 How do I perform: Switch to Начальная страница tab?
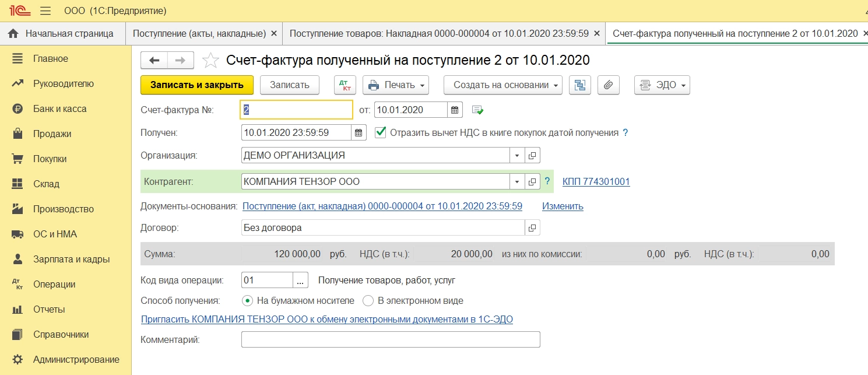[x=63, y=33]
